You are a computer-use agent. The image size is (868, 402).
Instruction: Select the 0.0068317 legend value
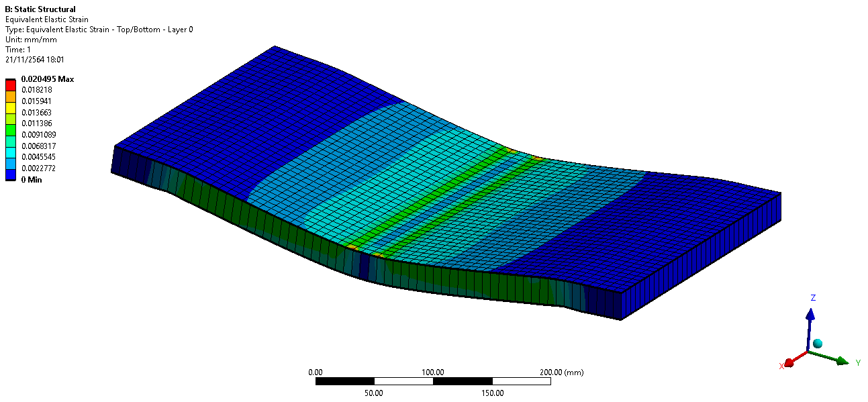39,146
